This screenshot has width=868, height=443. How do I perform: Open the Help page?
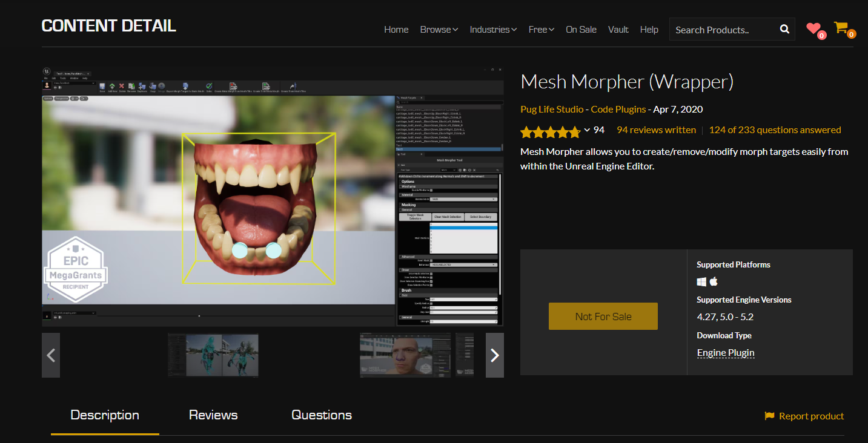point(649,29)
